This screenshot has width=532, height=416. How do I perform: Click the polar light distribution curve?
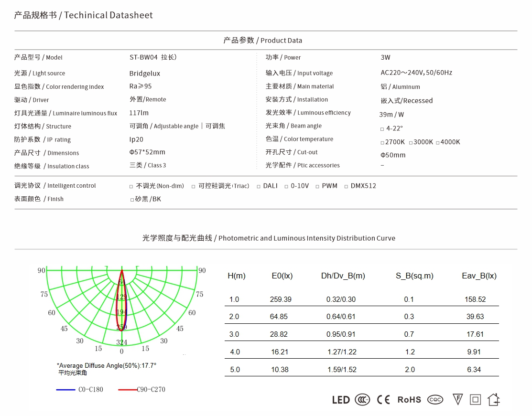coord(122,300)
